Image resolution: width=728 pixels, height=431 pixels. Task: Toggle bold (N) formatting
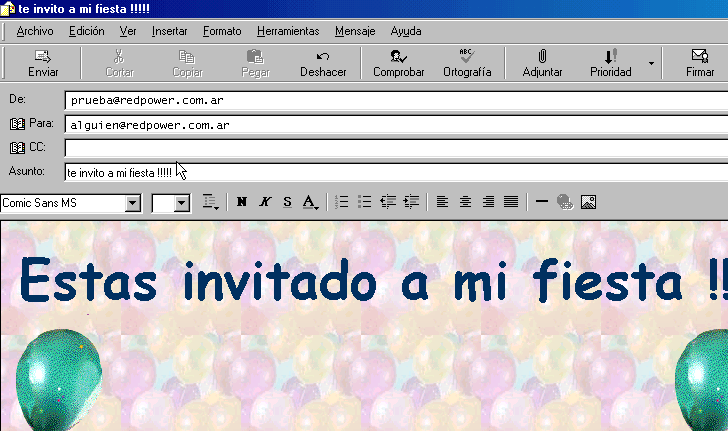pyautogui.click(x=241, y=202)
